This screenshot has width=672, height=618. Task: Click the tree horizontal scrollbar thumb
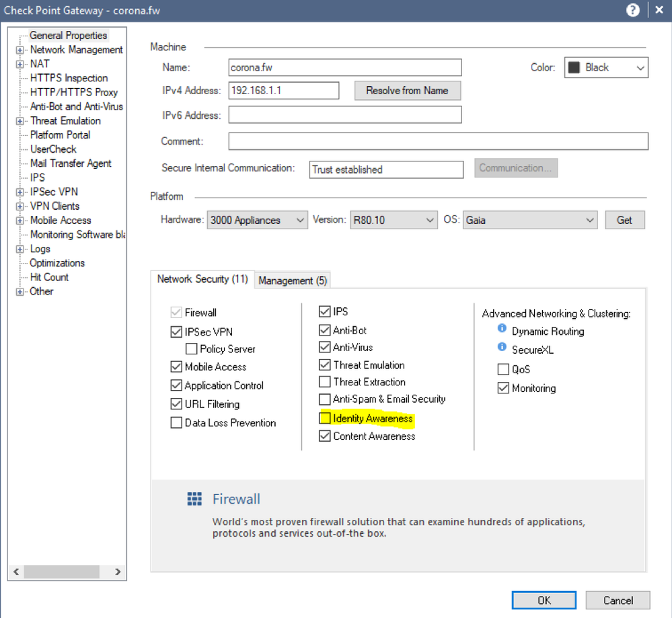pyautogui.click(x=61, y=572)
